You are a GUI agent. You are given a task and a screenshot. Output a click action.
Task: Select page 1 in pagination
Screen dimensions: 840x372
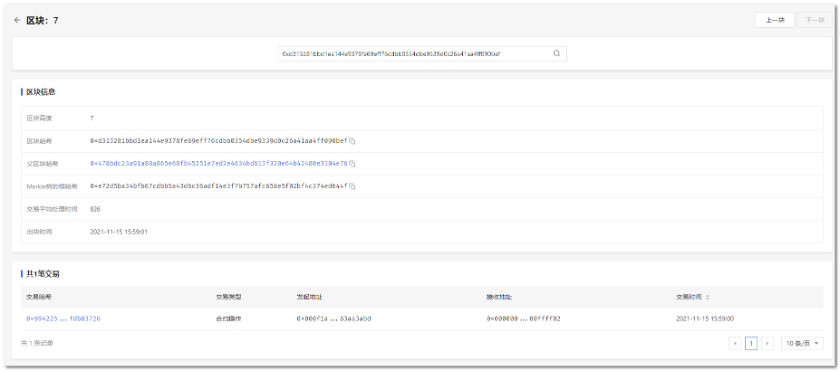coord(751,343)
